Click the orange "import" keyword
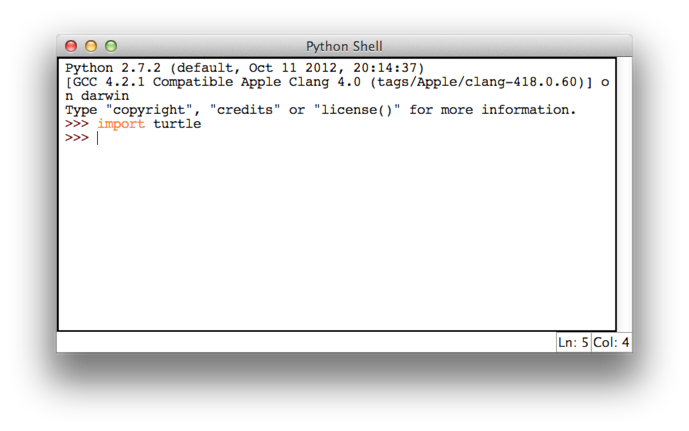The width and height of the screenshot is (689, 431). pyautogui.click(x=121, y=124)
